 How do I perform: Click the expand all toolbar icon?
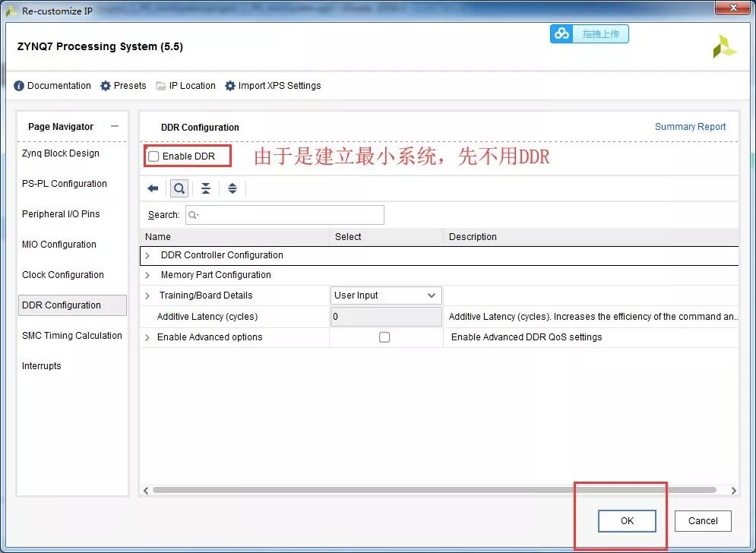point(232,188)
